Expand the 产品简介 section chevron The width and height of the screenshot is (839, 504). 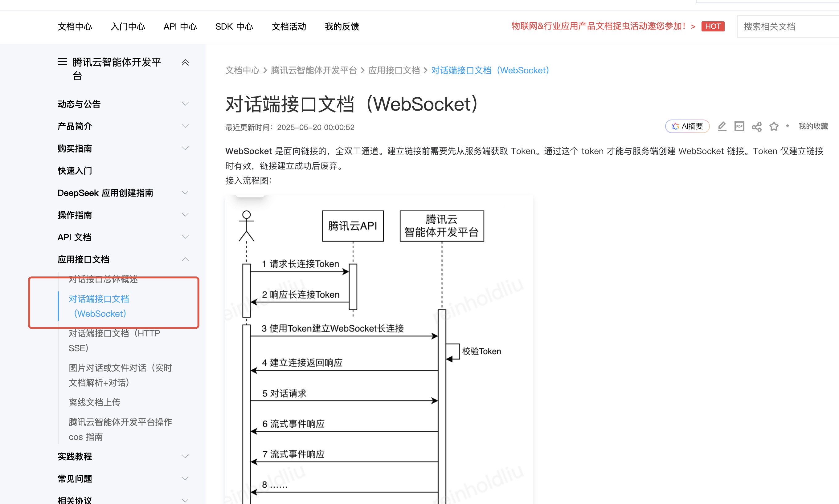coord(185,126)
